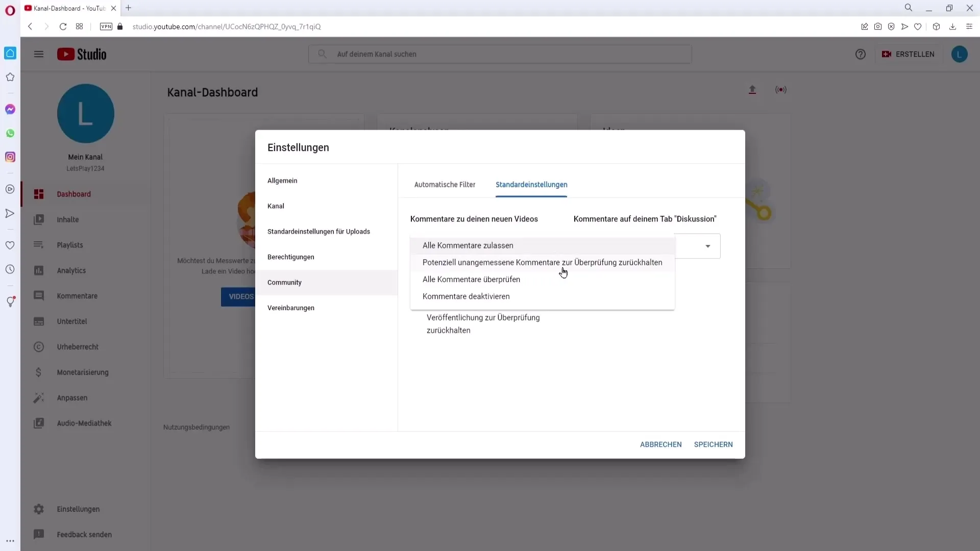This screenshot has height=551, width=980.
Task: Select Potenziell unangemessene Kommentare option
Action: click(543, 262)
